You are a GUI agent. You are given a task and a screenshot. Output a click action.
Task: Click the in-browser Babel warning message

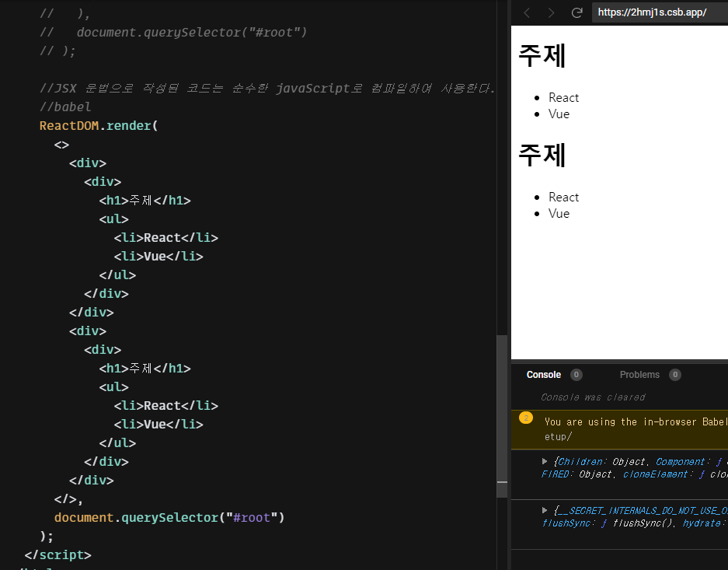coord(634,429)
